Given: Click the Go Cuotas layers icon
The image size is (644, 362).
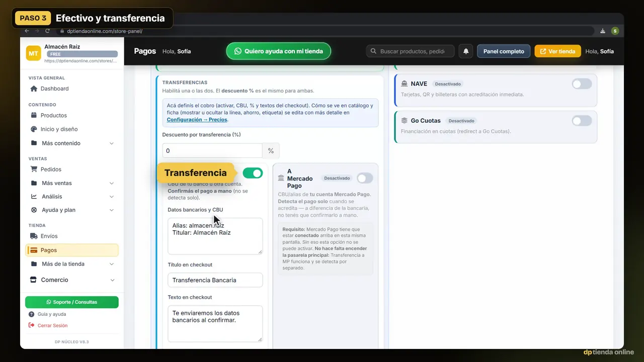Looking at the screenshot, I should pyautogui.click(x=405, y=121).
